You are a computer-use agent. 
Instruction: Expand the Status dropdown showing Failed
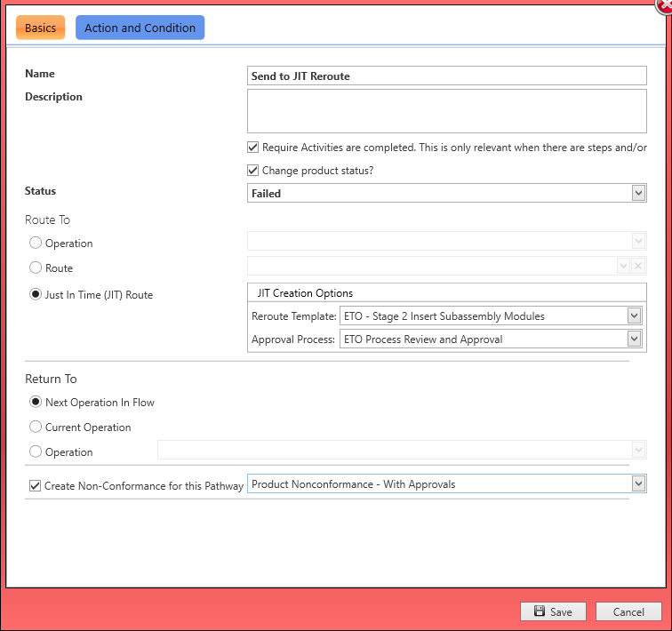(x=637, y=193)
